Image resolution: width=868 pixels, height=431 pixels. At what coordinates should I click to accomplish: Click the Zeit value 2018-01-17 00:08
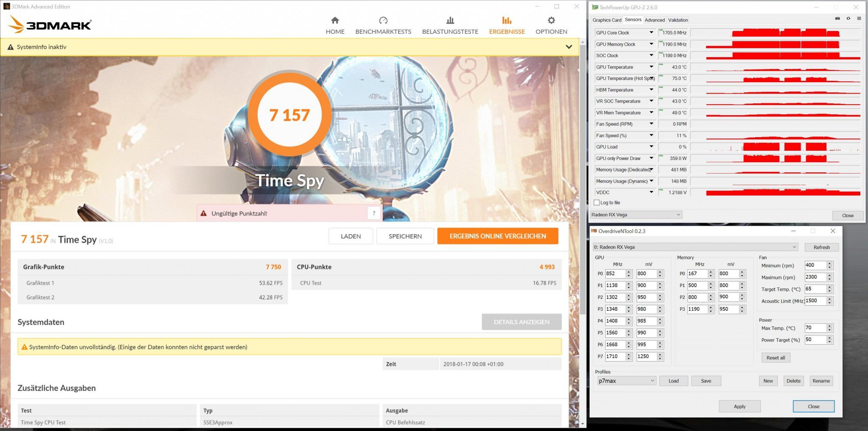tap(473, 364)
